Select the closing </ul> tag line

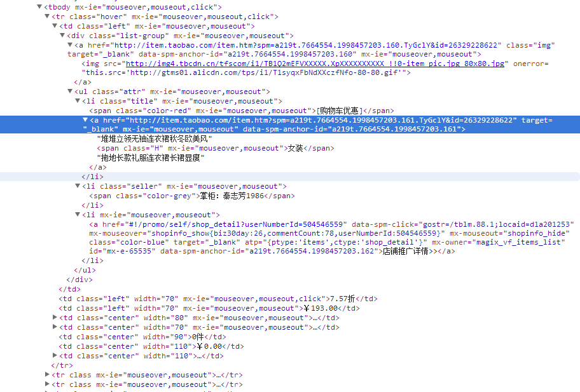pos(85,270)
